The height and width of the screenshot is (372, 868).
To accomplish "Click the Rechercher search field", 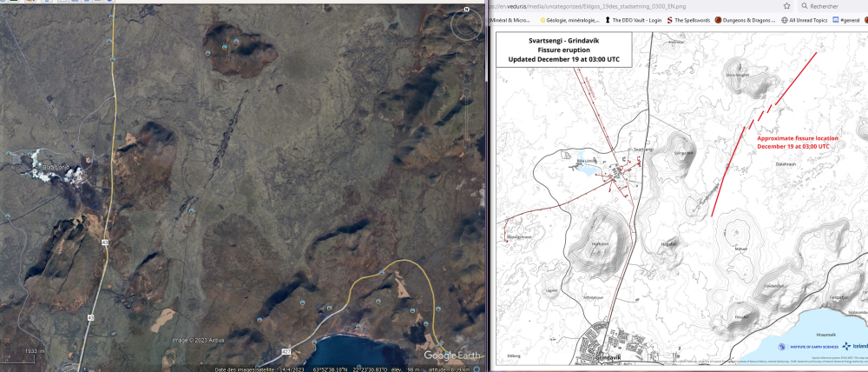I will [x=821, y=6].
